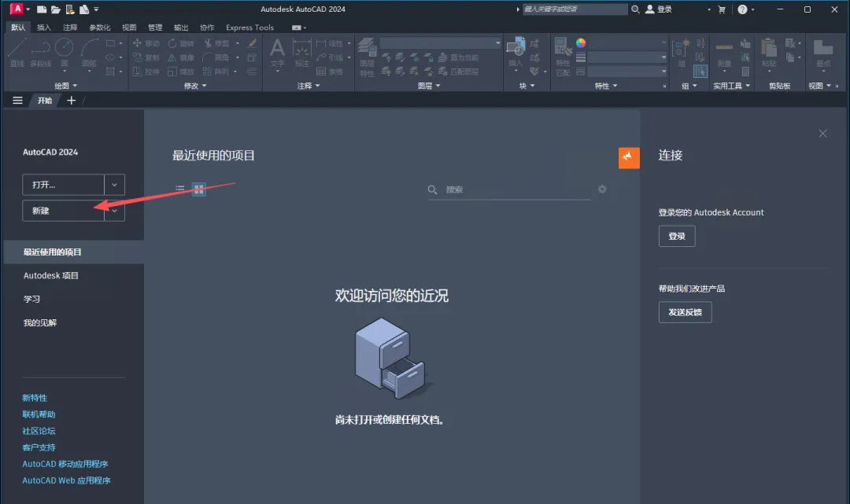This screenshot has width=850, height=504.
Task: Click the object color wheel swatch
Action: point(581,43)
